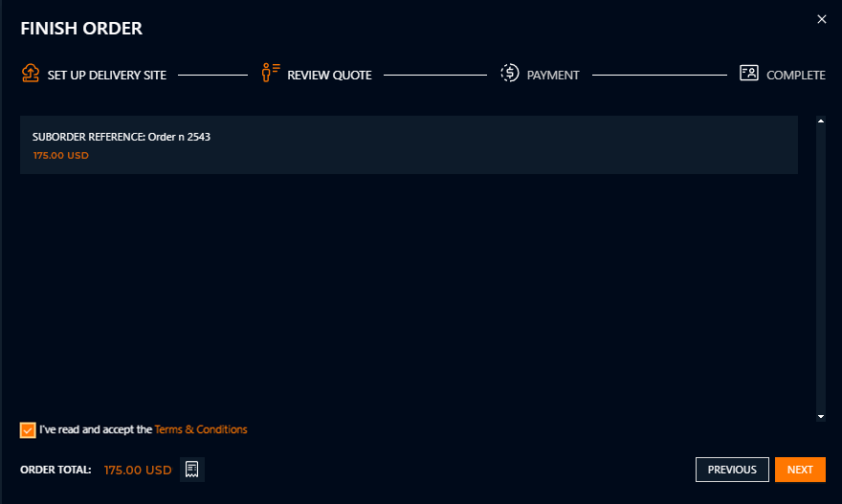Switch to the Payment step label
The image size is (842, 504).
553,75
